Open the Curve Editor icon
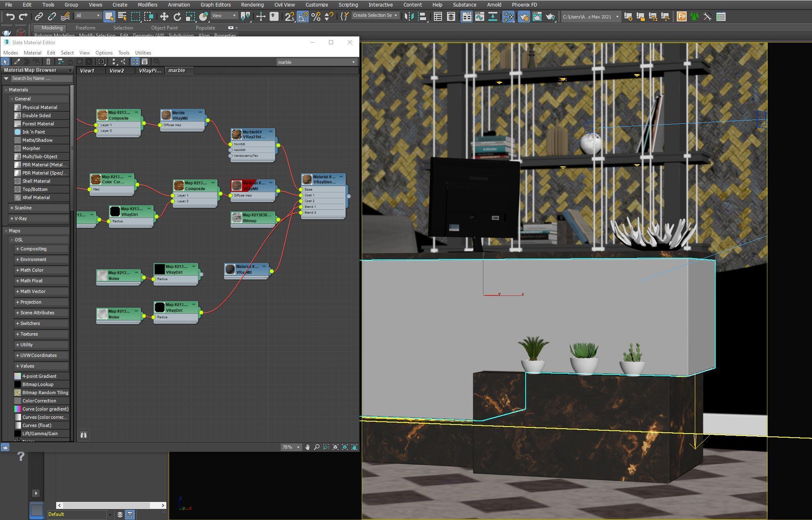The image size is (812, 520). point(479,16)
